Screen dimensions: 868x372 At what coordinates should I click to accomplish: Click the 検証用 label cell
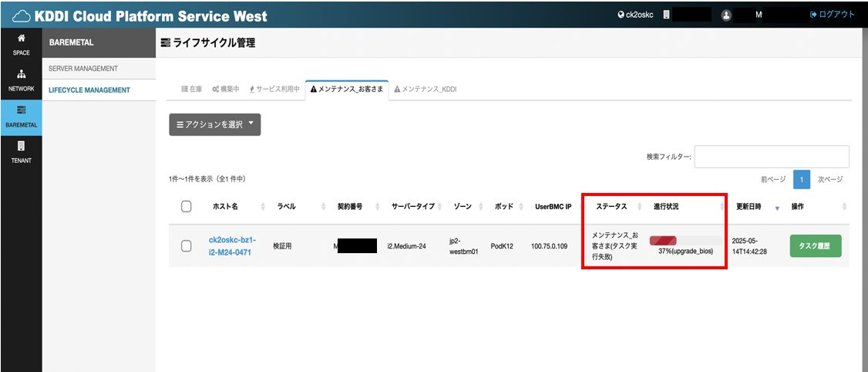pos(284,246)
